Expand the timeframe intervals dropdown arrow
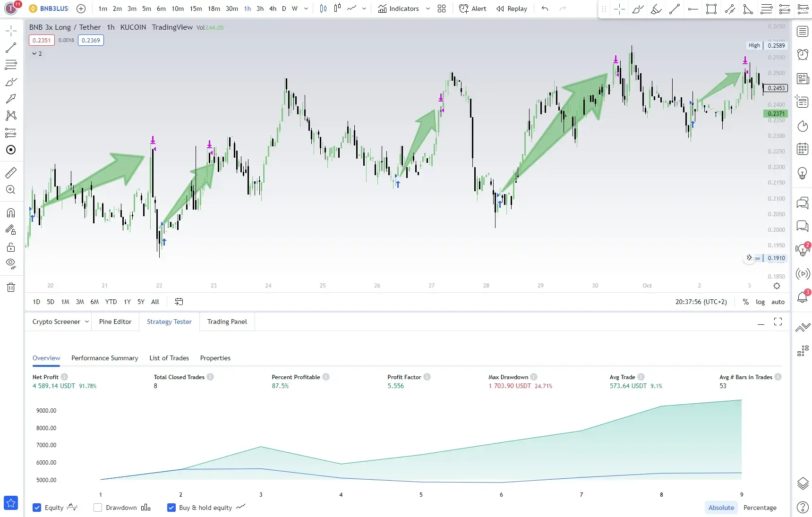The image size is (812, 517). click(306, 8)
